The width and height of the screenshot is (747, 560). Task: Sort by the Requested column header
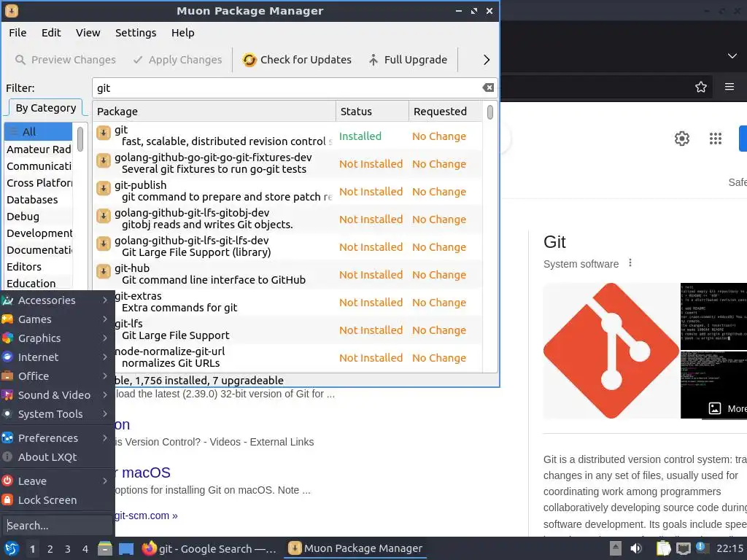pyautogui.click(x=445, y=112)
